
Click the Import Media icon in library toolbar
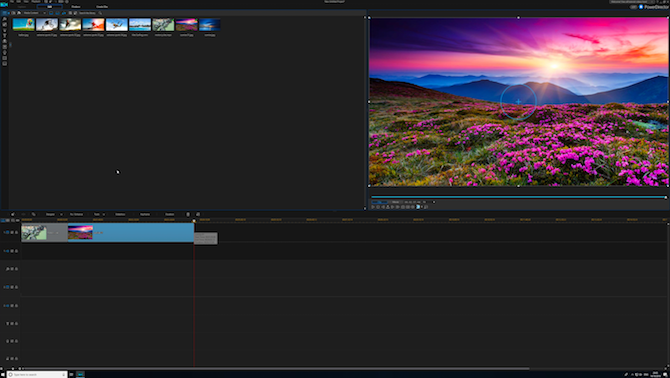[x=14, y=13]
